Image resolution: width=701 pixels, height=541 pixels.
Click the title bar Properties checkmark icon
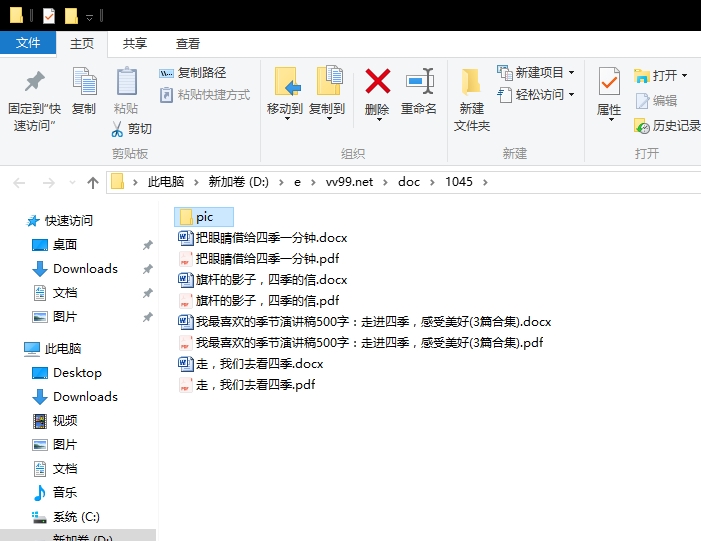point(49,16)
